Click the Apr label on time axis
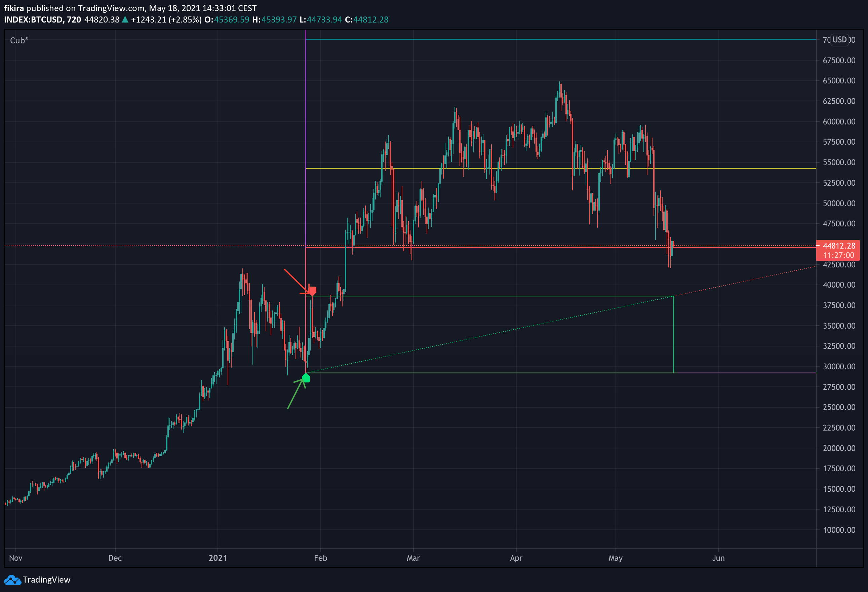The width and height of the screenshot is (868, 592). (x=516, y=558)
